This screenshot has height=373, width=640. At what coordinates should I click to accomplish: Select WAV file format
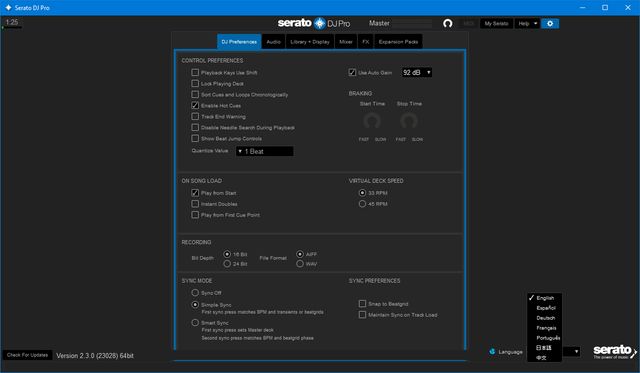pyautogui.click(x=300, y=264)
